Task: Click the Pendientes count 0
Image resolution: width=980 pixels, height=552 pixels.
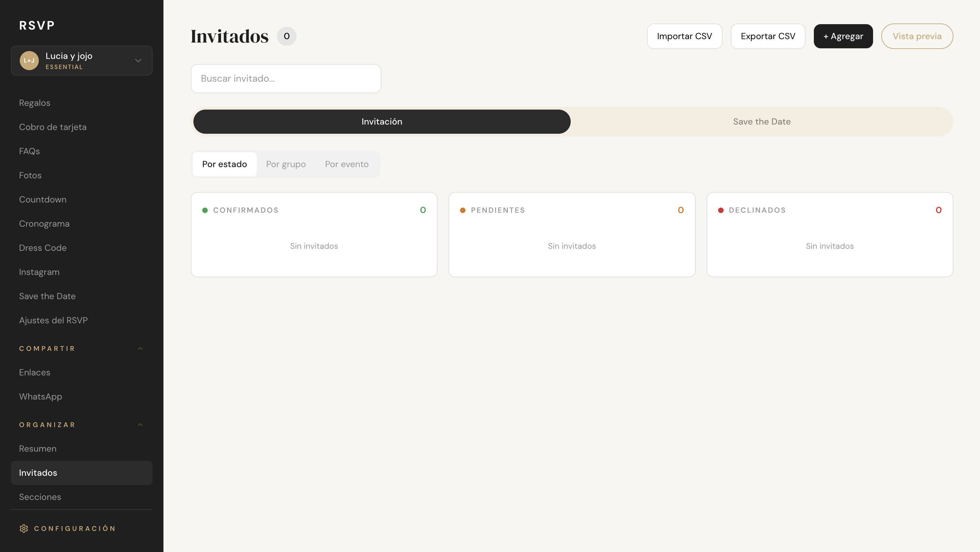Action: [x=681, y=210]
